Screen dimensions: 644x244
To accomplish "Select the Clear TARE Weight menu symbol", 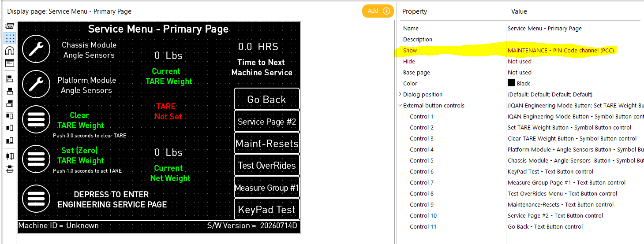I will click(36, 120).
